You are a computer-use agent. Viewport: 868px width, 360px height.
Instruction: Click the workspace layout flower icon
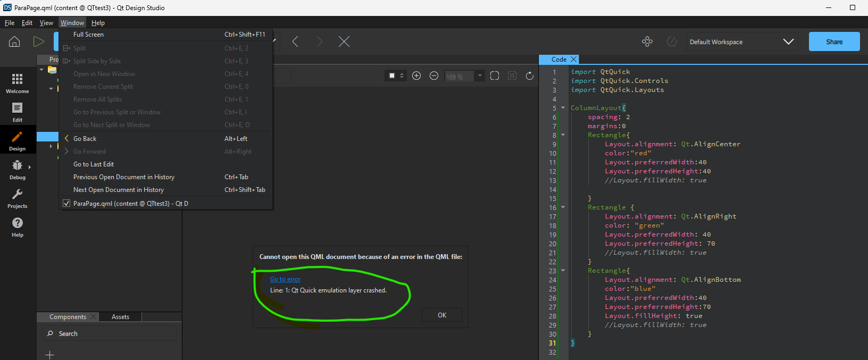(x=647, y=41)
